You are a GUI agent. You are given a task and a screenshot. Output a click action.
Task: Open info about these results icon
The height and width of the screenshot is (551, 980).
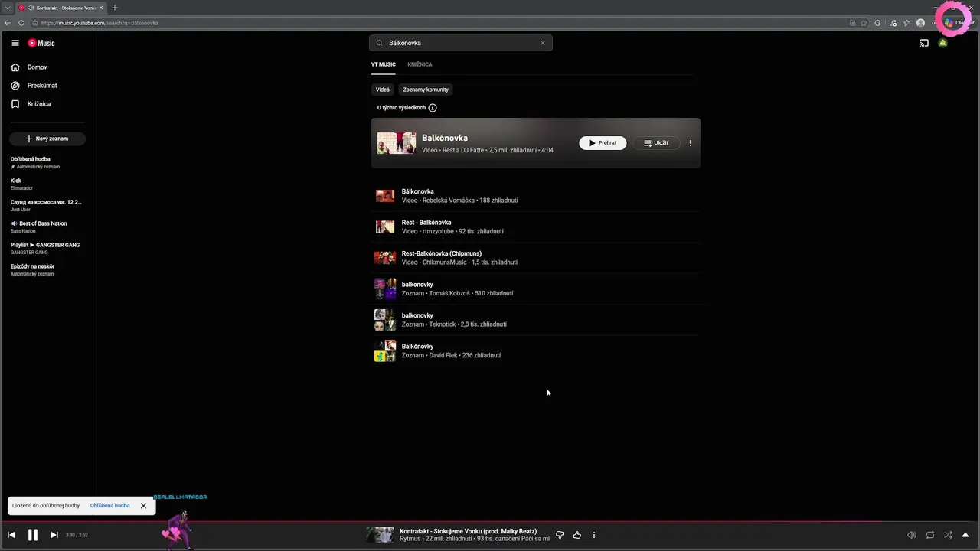point(433,108)
